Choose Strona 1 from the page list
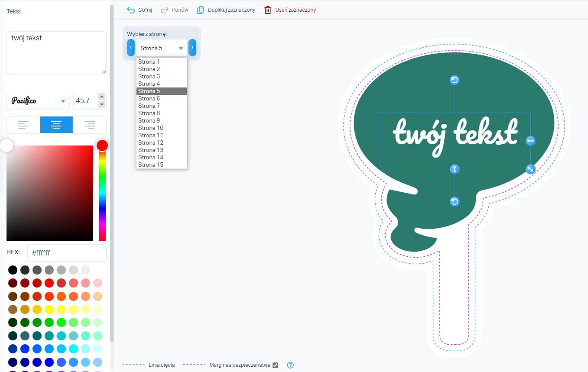This screenshot has width=588, height=372. click(x=149, y=61)
